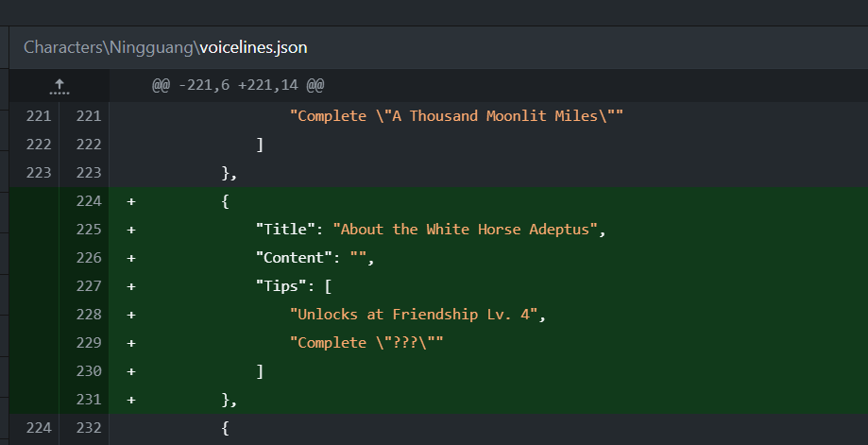Screen dimensions: 868x445
Task: Click the "A Thousand Moonlit Miles" string
Action: [x=457, y=116]
